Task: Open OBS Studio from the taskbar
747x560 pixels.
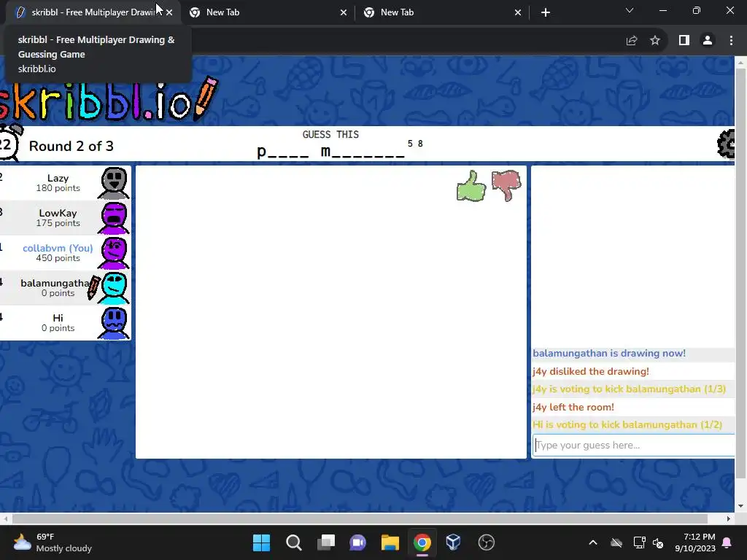Action: [487, 542]
